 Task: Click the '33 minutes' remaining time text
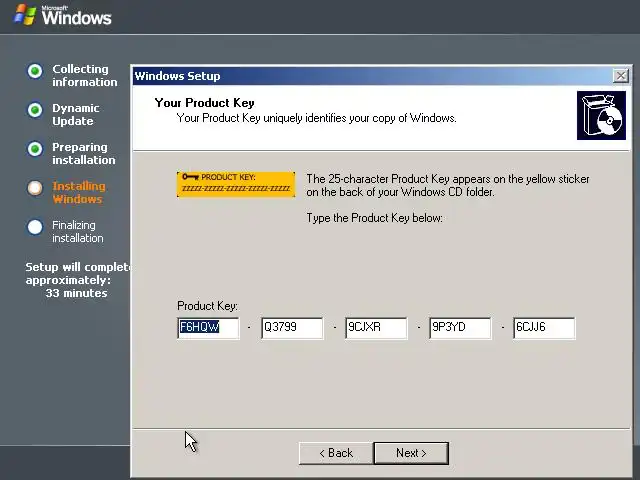coord(76,293)
